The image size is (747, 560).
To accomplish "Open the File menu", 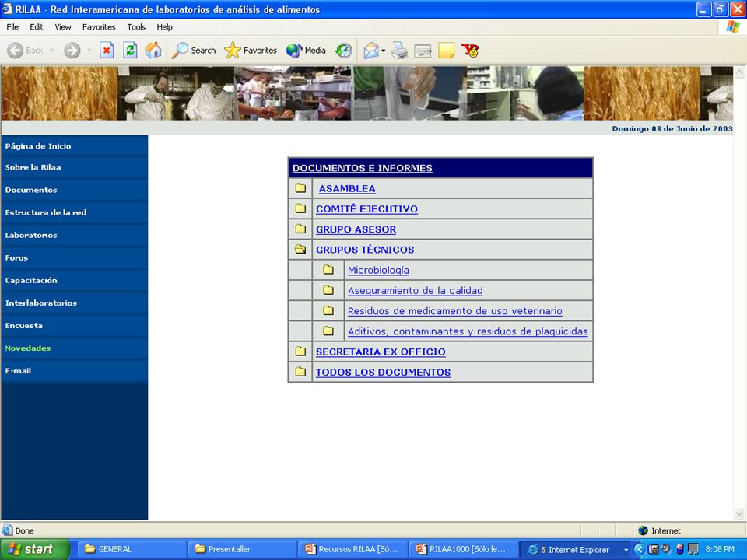I will [x=12, y=27].
